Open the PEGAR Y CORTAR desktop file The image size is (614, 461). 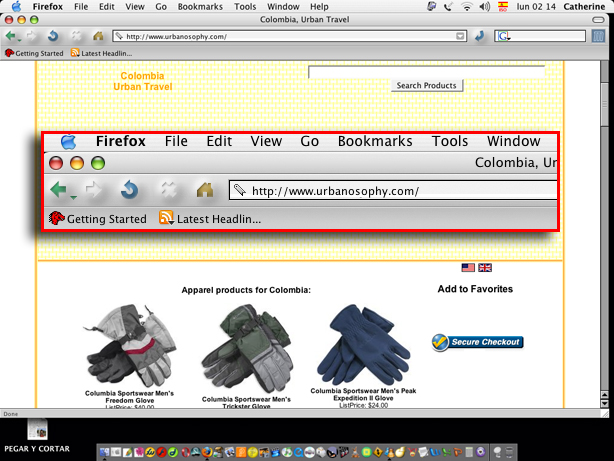[37, 436]
